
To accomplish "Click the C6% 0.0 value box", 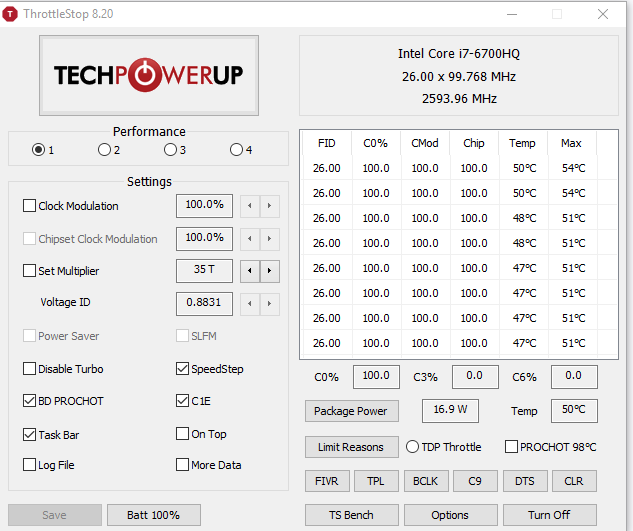I will (x=574, y=377).
